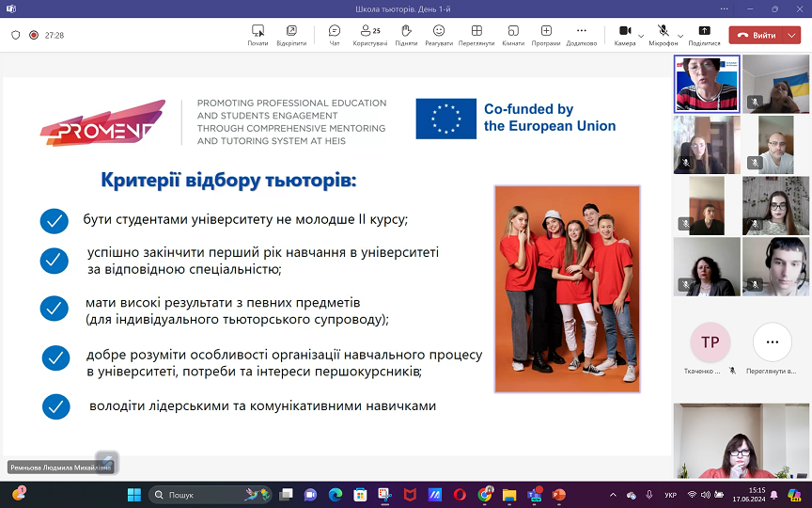This screenshot has height=508, width=812.
Task: Expand camera options dropdown arrow
Action: (x=641, y=35)
